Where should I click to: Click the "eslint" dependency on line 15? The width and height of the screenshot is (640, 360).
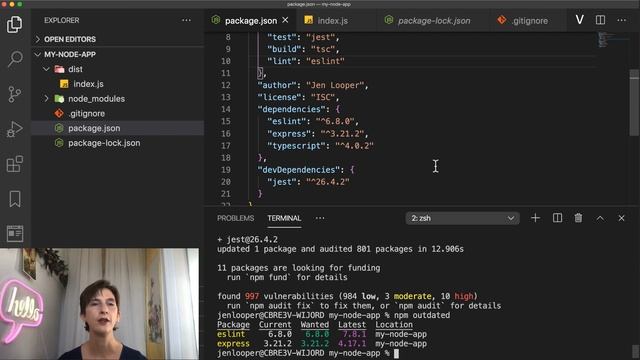pyautogui.click(x=287, y=121)
